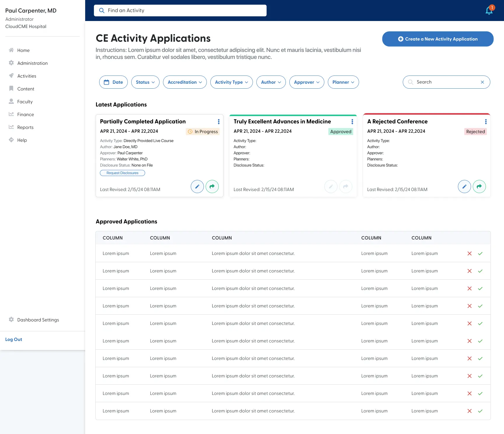Click green checkmark in last table row
This screenshot has height=434, width=504.
480,411
